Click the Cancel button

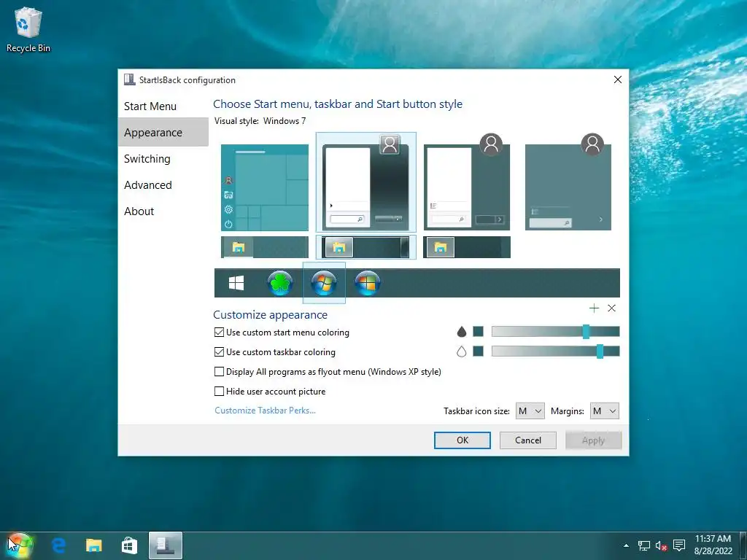point(528,440)
